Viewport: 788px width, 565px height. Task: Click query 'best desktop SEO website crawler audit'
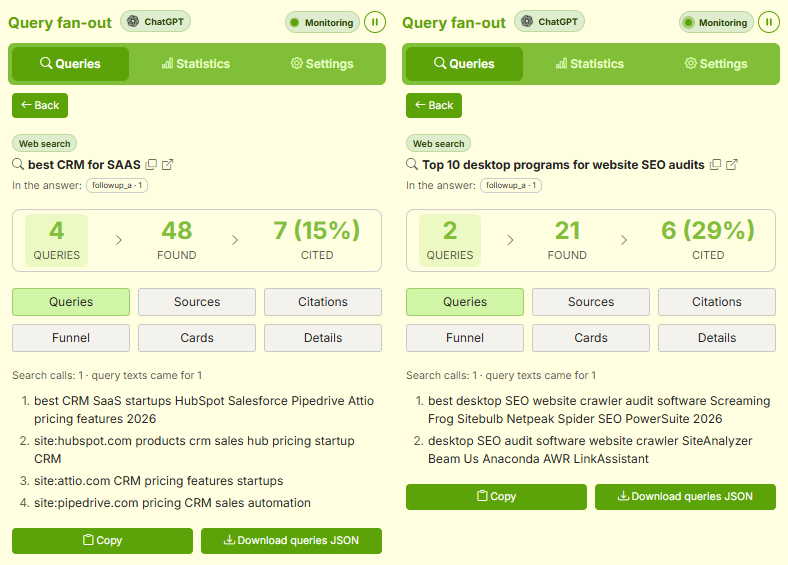click(599, 410)
